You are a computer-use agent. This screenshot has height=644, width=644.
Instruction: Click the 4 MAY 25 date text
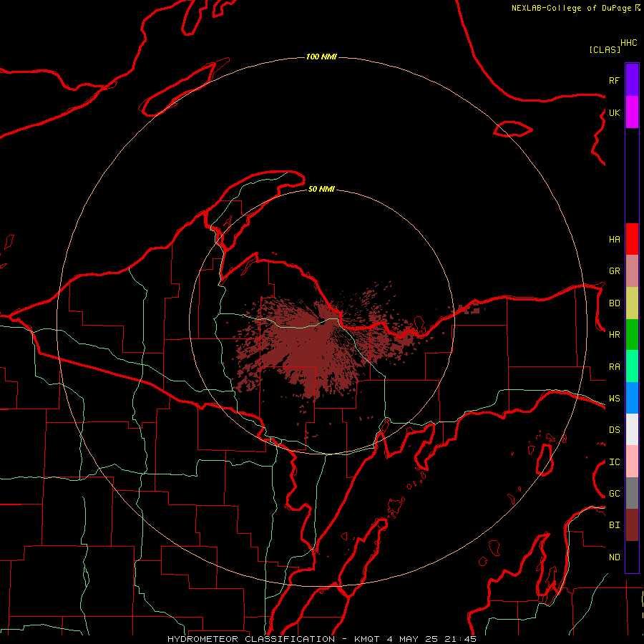[413, 639]
